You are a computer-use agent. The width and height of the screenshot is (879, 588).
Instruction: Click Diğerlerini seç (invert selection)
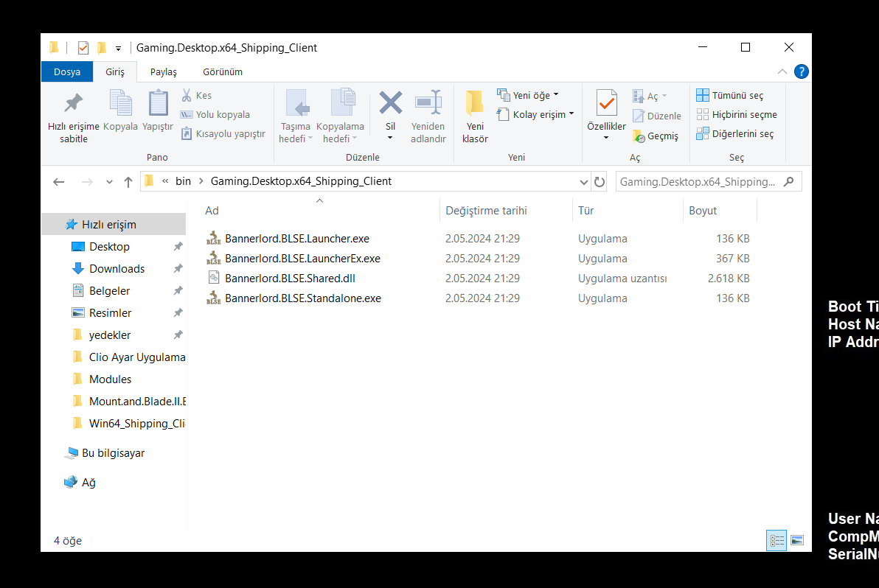[x=735, y=133]
